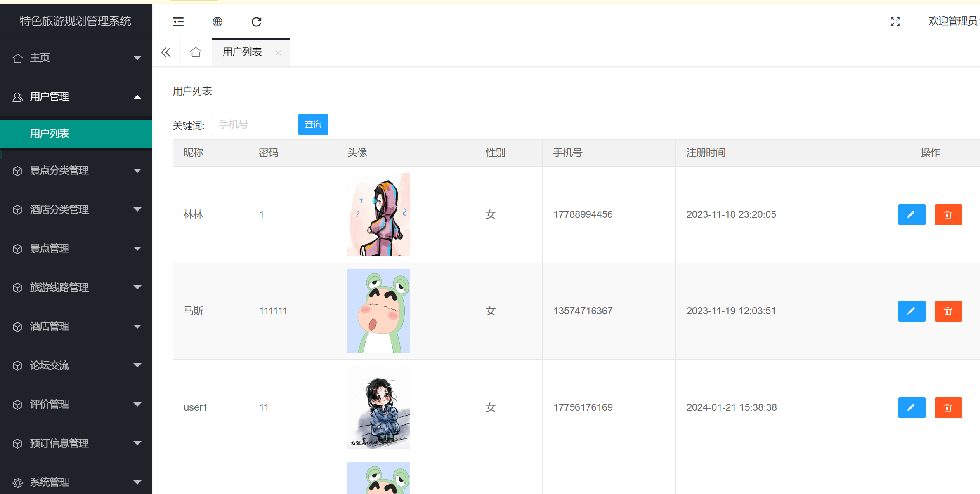Enter fullscreen via expand icon

[x=895, y=21]
